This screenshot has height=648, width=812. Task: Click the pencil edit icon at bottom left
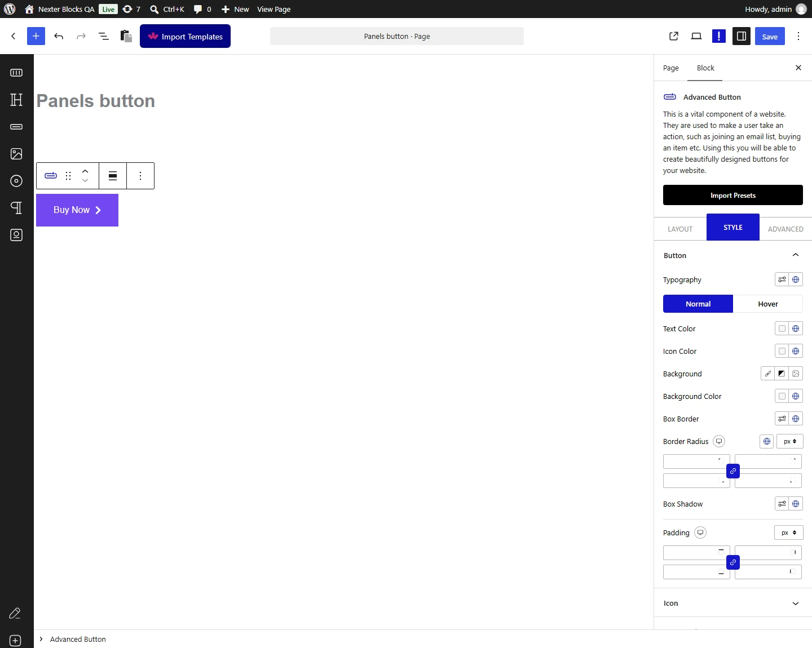click(15, 613)
